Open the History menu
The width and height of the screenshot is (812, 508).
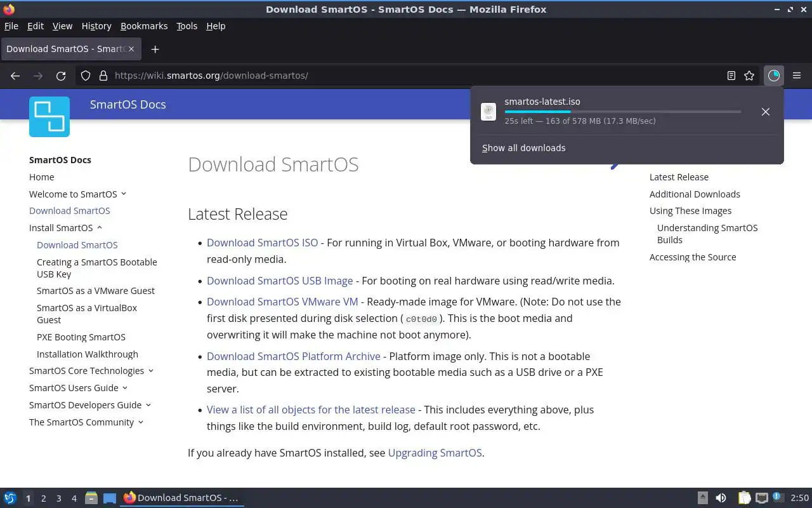pyautogui.click(x=96, y=26)
